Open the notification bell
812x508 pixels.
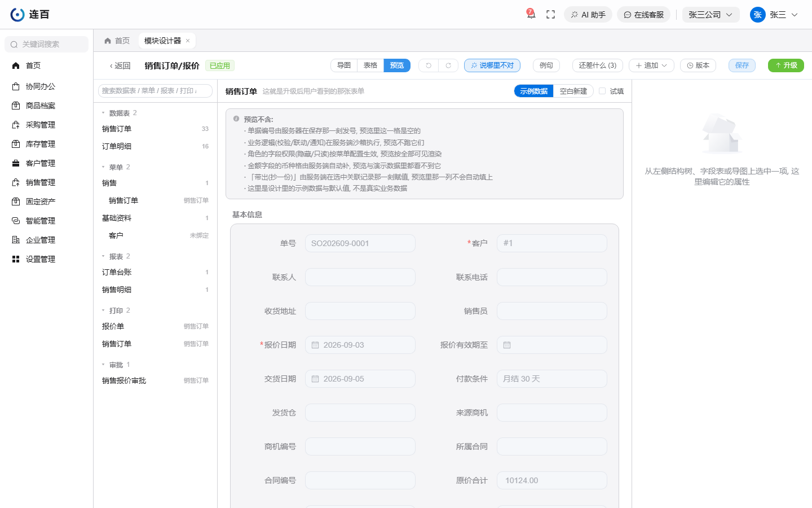pos(531,14)
